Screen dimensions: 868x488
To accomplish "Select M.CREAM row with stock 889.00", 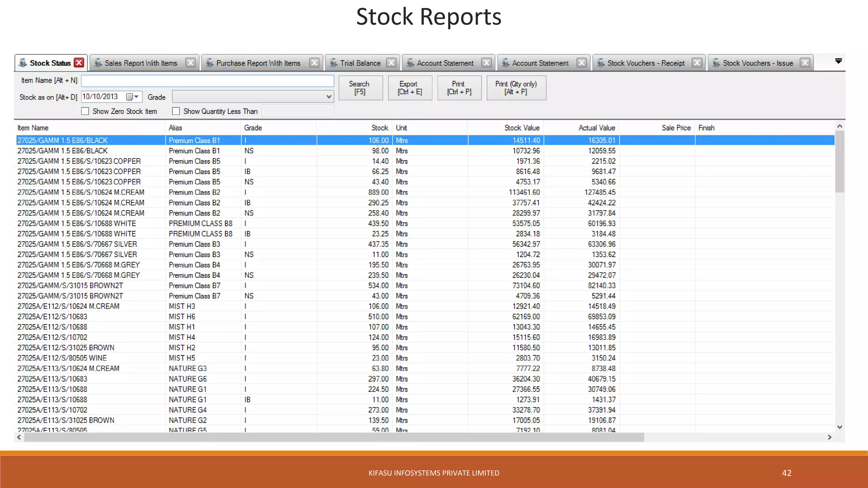I will pyautogui.click(x=425, y=192).
